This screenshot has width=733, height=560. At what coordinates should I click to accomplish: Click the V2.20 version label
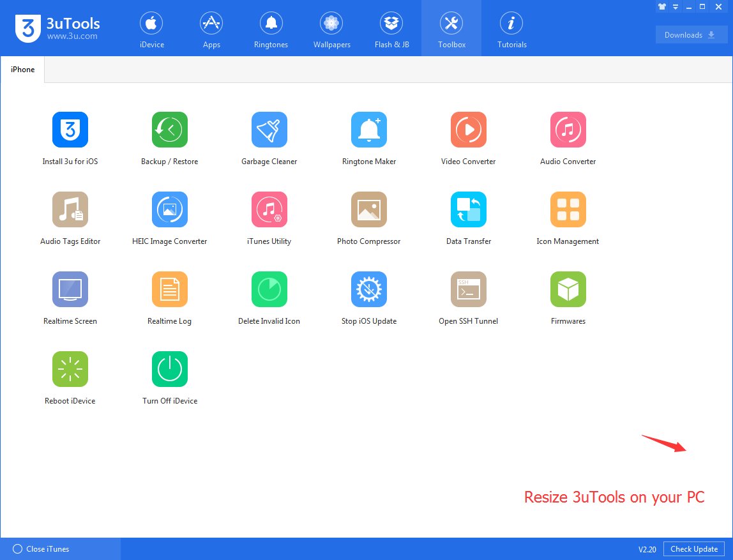(x=647, y=550)
